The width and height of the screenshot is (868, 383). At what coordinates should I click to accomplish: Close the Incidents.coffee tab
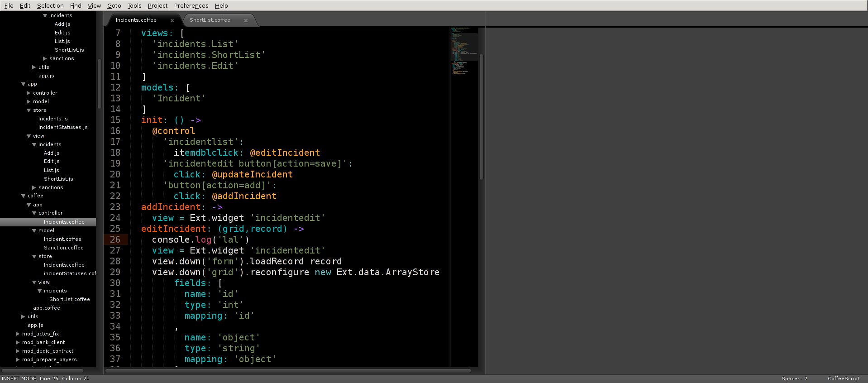click(x=172, y=20)
